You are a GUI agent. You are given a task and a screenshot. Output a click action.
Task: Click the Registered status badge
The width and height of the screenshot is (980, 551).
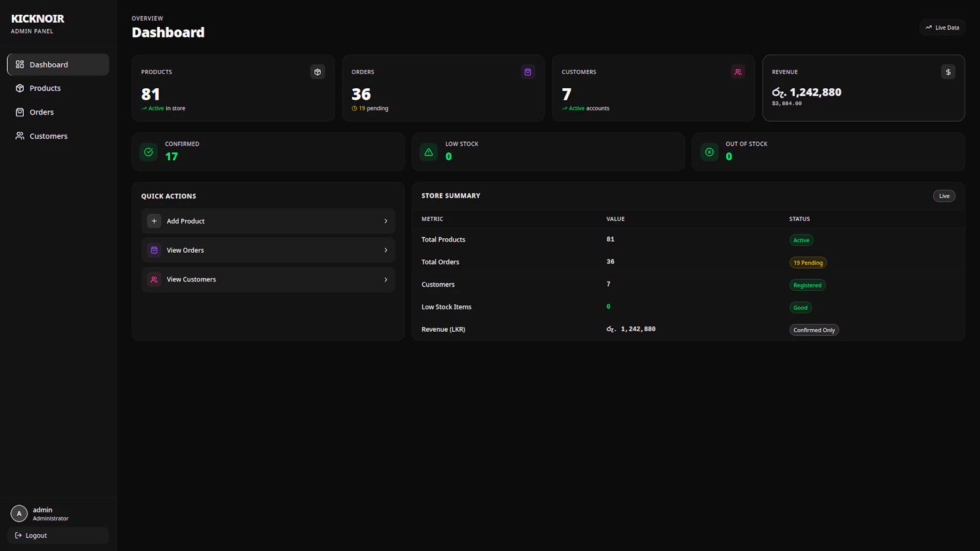(807, 285)
